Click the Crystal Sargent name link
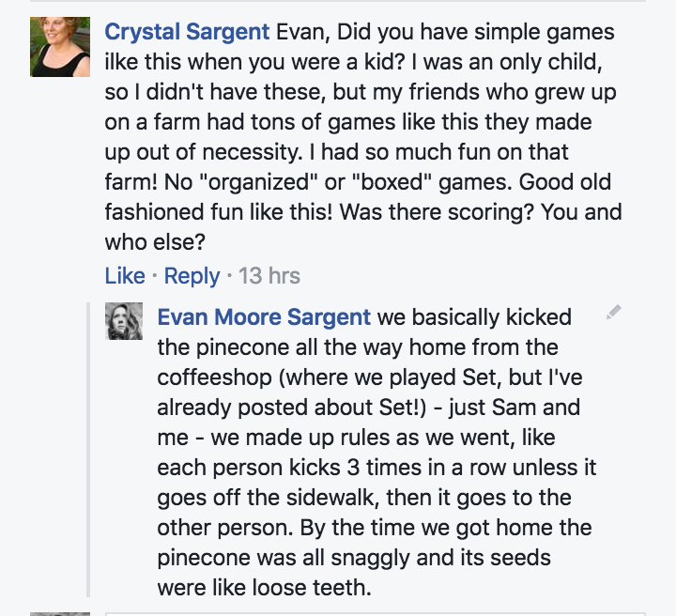 click(x=188, y=32)
